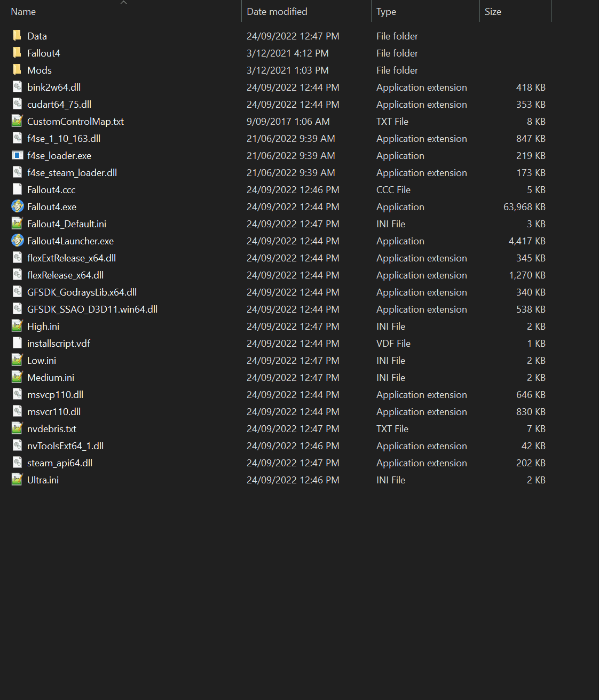Click the msvcp110.dll file icon
Viewport: 599px width, 700px height.
pyautogui.click(x=17, y=394)
